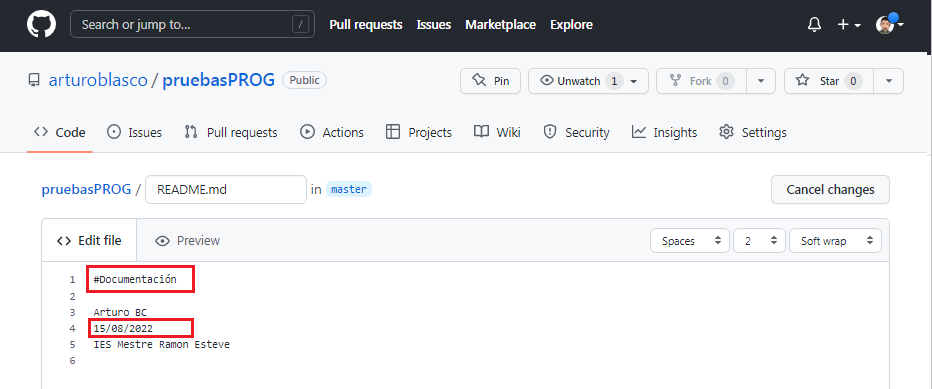Viewport: 932px width, 389px height.
Task: Open the Insights tab
Action: tap(665, 132)
